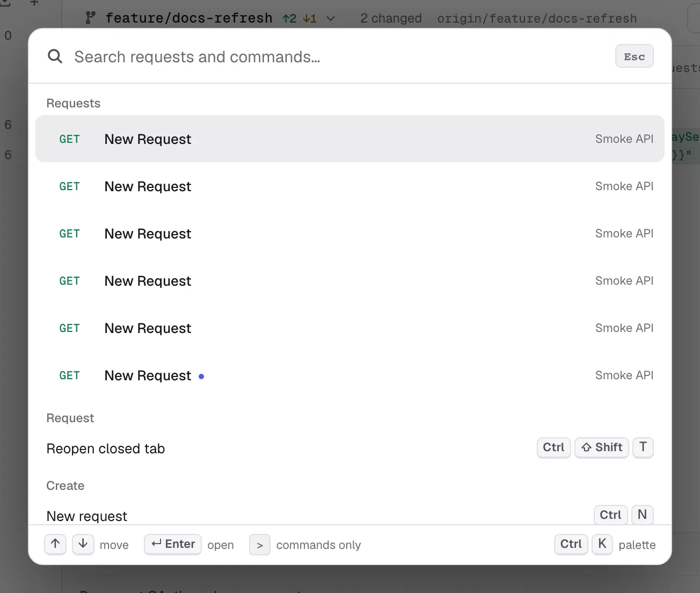The image size is (700, 593).
Task: Click the down arrow move key icon
Action: pos(83,544)
